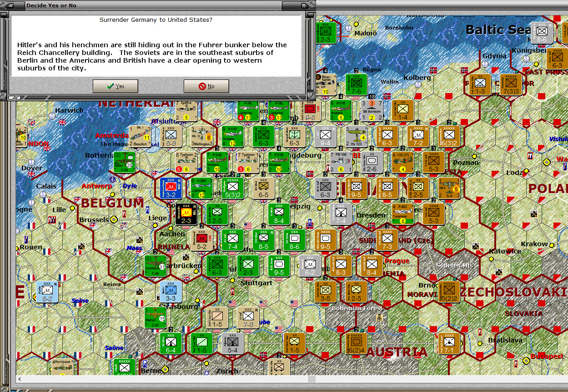The image size is (568, 392).
Task: Click the Brussels city label
Action: [94, 220]
